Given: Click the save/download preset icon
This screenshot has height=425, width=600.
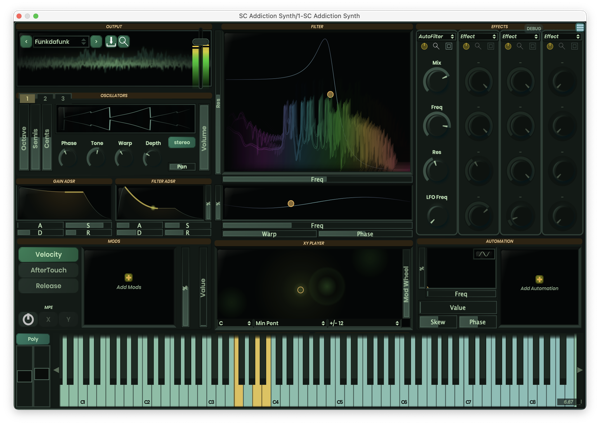Looking at the screenshot, I should pyautogui.click(x=111, y=41).
